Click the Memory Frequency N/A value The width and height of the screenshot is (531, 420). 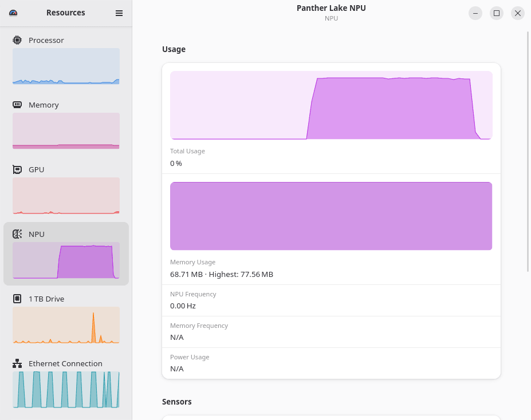[x=177, y=337]
